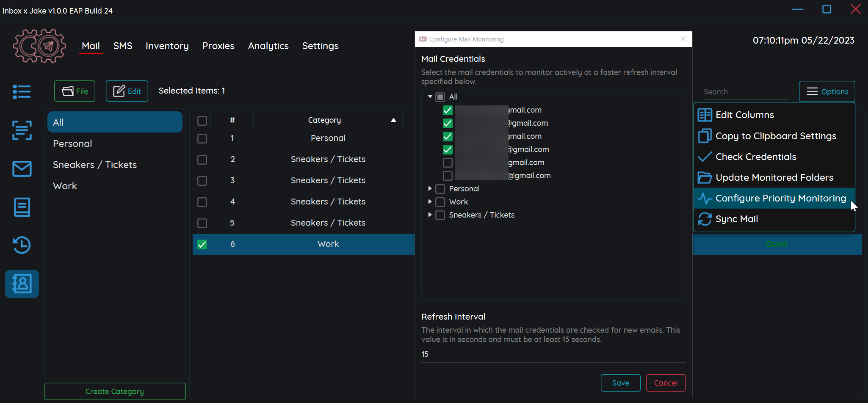This screenshot has height=403, width=868.
Task: Toggle the All mail credentials checkbox
Action: pyautogui.click(x=440, y=97)
